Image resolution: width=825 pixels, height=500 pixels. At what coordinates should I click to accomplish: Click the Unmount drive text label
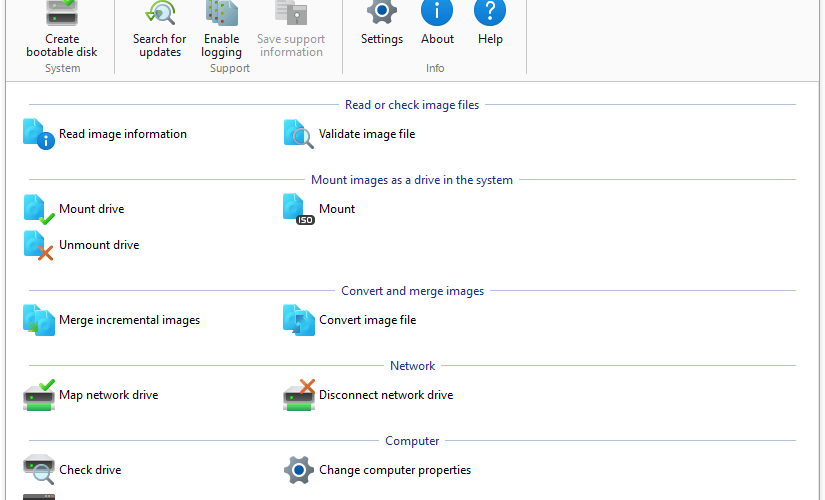[x=99, y=245]
